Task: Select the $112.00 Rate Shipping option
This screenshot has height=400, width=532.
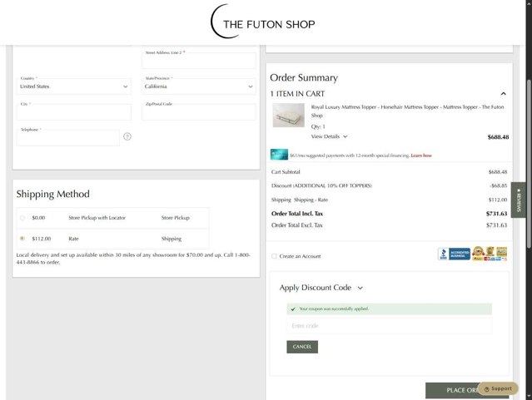Action: pyautogui.click(x=22, y=239)
